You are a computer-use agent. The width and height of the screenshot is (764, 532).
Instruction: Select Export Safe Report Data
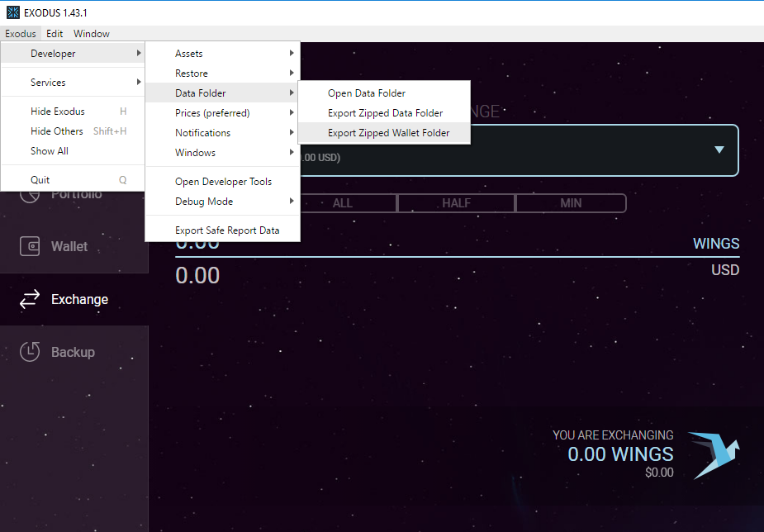(223, 230)
